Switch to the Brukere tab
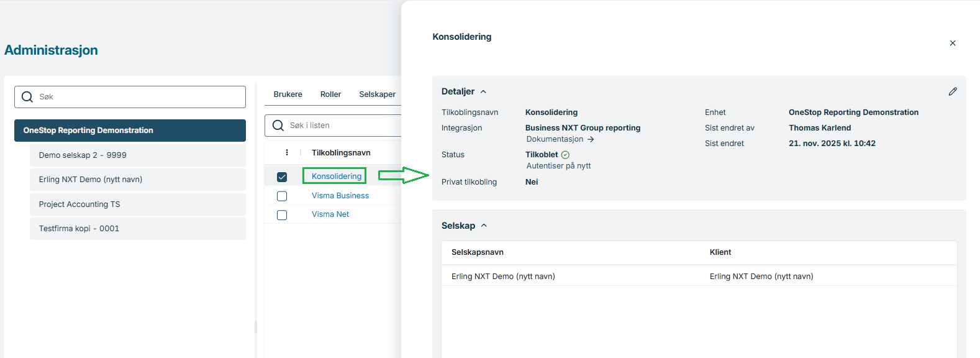 point(288,94)
